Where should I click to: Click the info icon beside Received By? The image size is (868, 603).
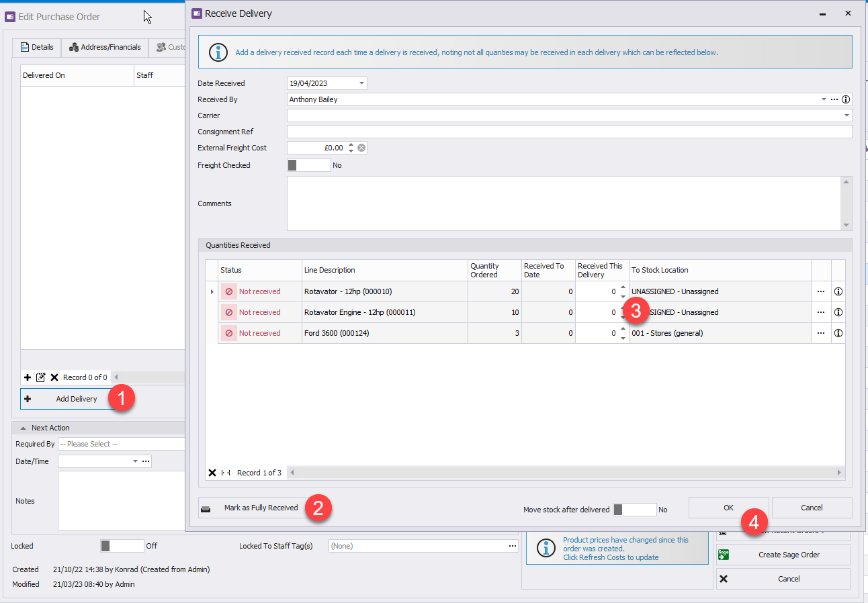click(x=846, y=99)
